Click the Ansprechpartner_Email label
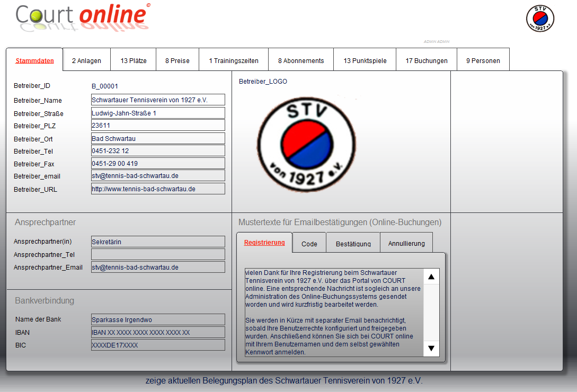The height and width of the screenshot is (392, 577). pyautogui.click(x=48, y=267)
